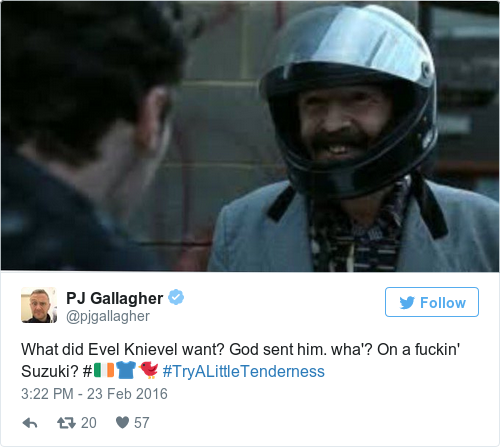Like the tweet with the heart icon
500x447 pixels.
pyautogui.click(x=122, y=423)
